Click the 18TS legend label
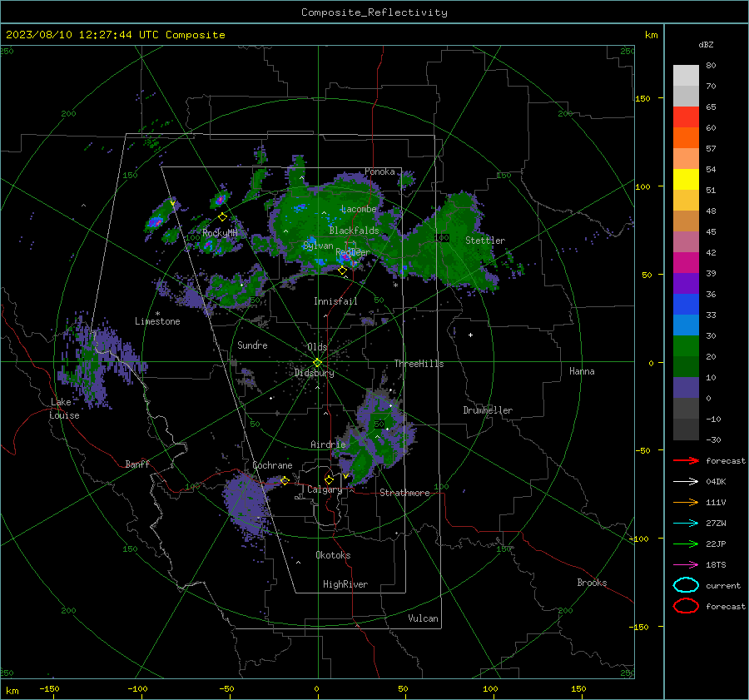The image size is (749, 700). pos(716,565)
